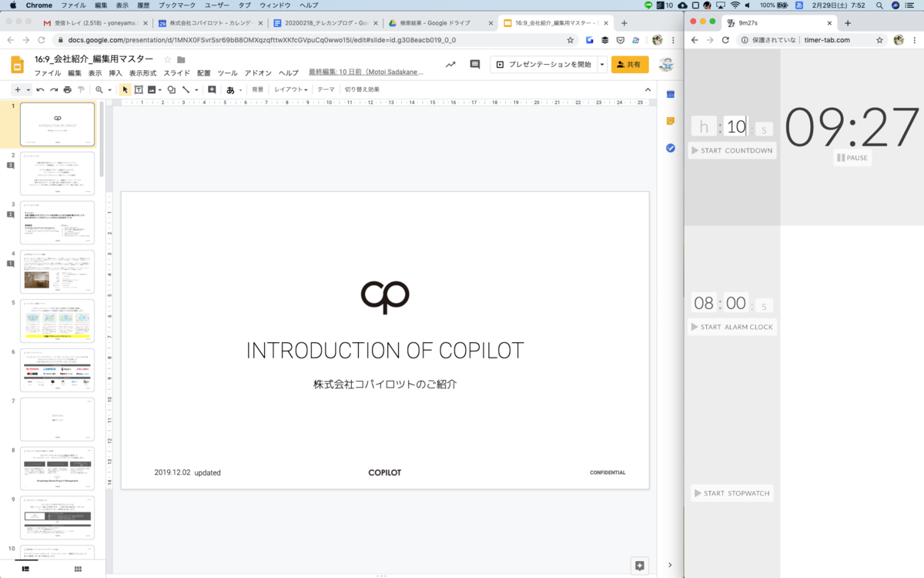The image size is (924, 578).
Task: Click the Wi-Fi icon in menu bar
Action: pyautogui.click(x=735, y=5)
